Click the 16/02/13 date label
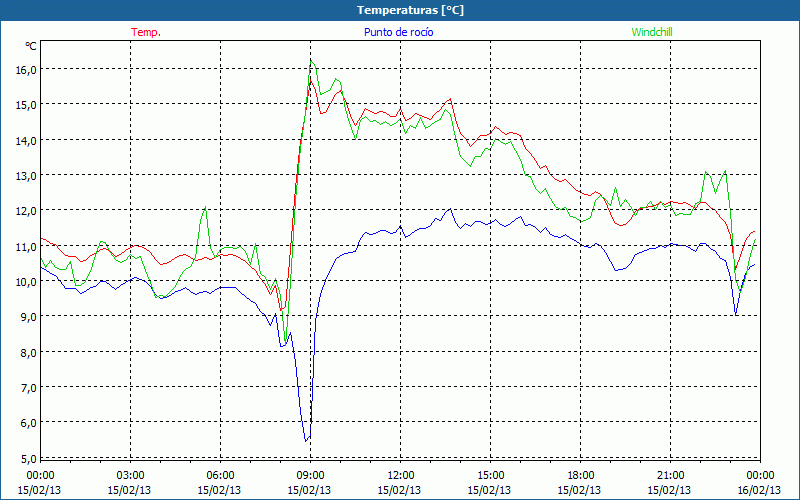This screenshot has height=500, width=800. click(x=759, y=490)
